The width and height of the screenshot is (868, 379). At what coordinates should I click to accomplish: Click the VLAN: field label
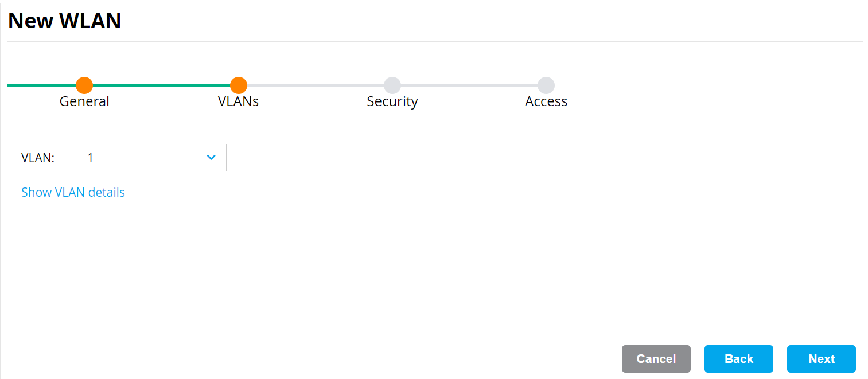point(38,158)
